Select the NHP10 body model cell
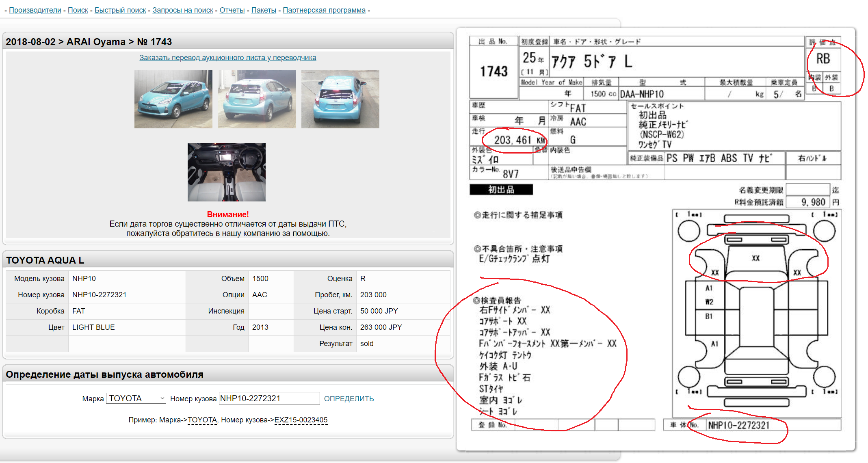Image resolution: width=868 pixels, height=463 pixels. (x=127, y=279)
